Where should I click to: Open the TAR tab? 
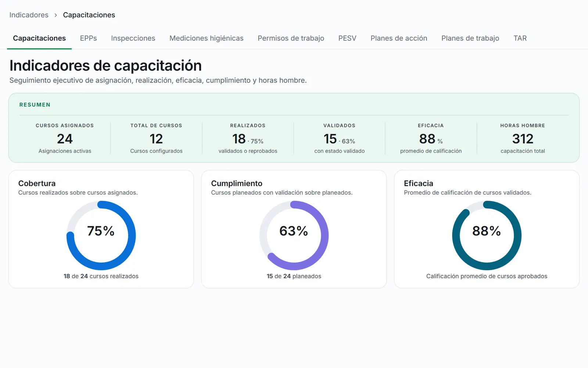[x=520, y=38]
